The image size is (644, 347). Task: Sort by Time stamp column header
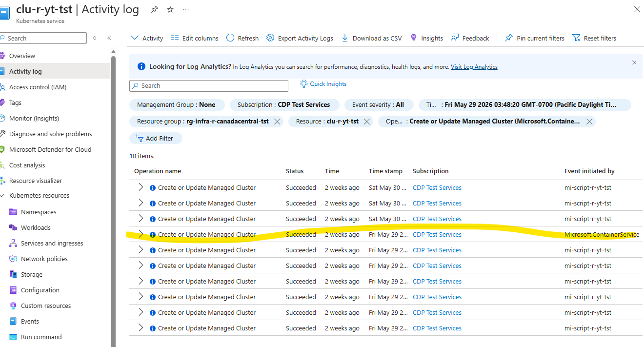[386, 171]
